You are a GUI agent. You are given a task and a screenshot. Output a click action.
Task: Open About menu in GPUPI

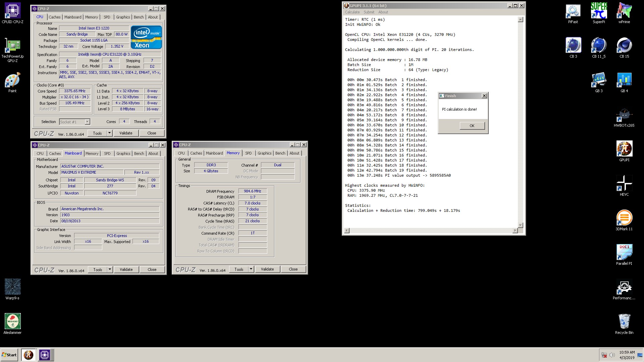click(x=383, y=12)
